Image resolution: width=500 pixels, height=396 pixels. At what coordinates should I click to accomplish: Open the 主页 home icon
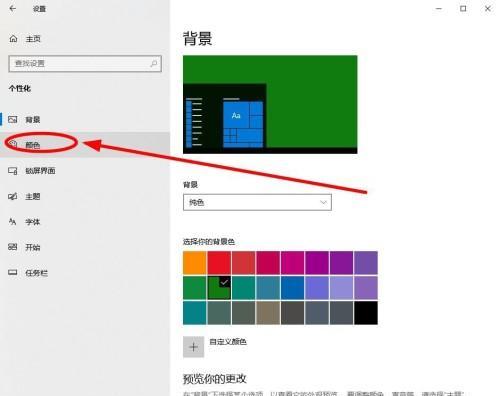13,39
